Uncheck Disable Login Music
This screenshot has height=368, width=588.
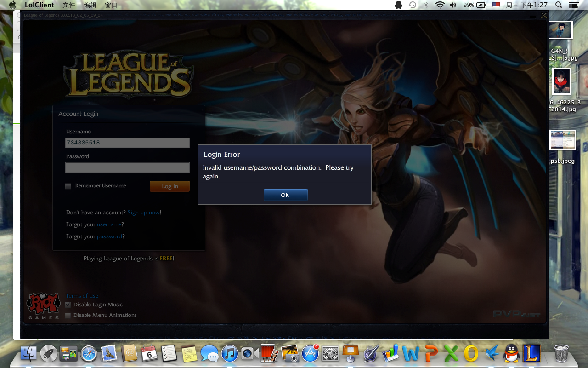68,305
